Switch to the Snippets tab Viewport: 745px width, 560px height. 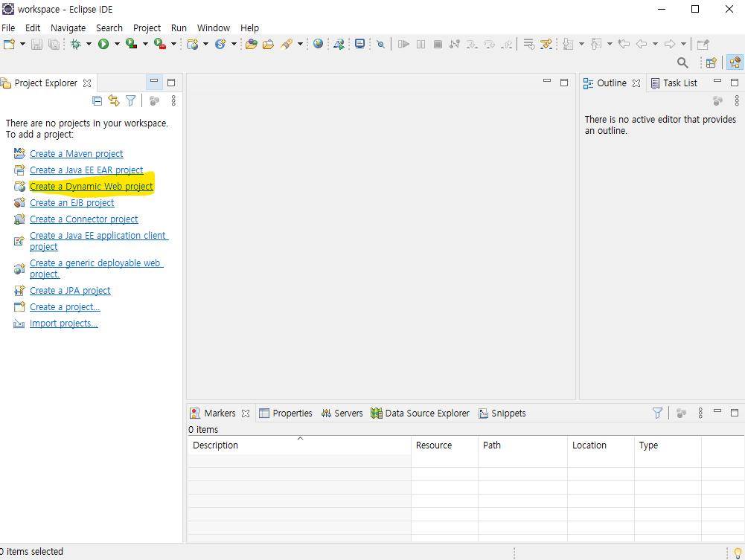pyautogui.click(x=502, y=413)
